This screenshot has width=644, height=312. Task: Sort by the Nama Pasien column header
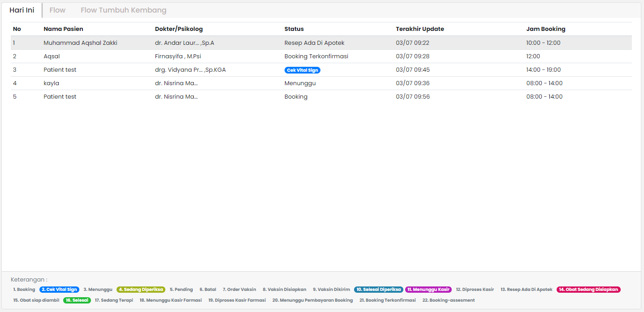tap(63, 29)
